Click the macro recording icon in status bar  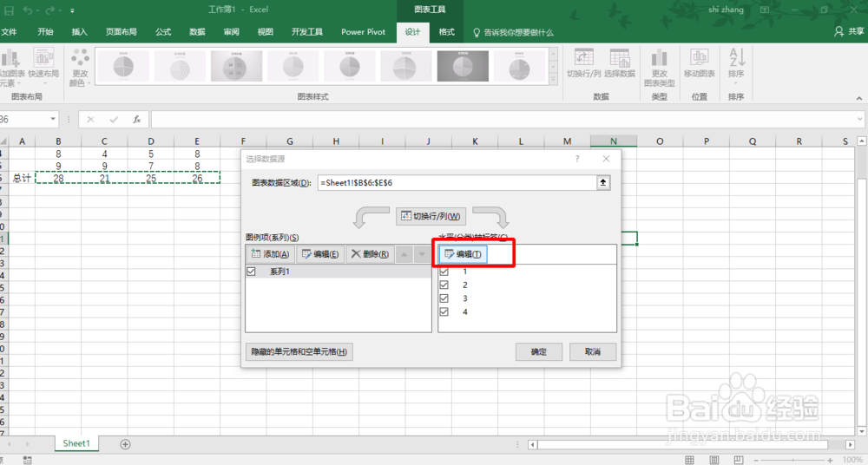click(27, 460)
